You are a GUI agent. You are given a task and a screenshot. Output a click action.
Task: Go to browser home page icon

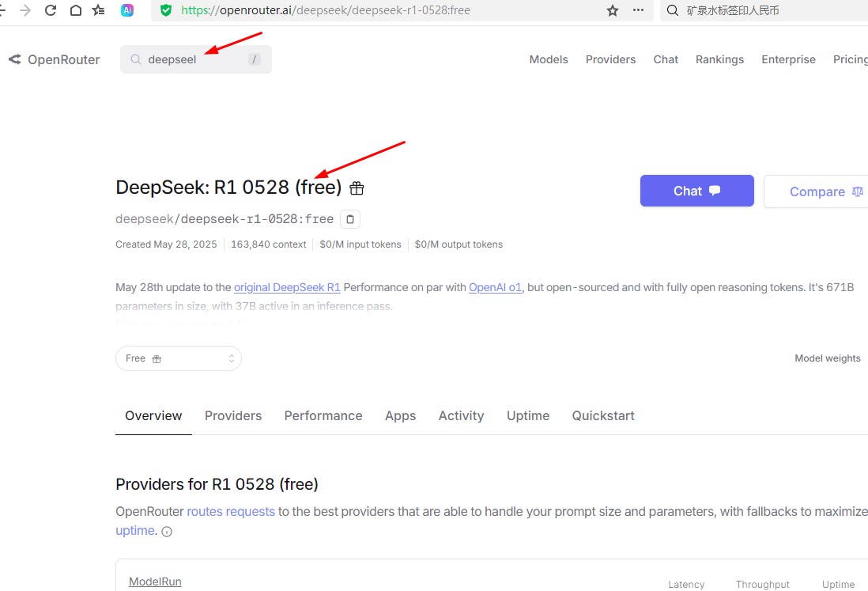(75, 10)
